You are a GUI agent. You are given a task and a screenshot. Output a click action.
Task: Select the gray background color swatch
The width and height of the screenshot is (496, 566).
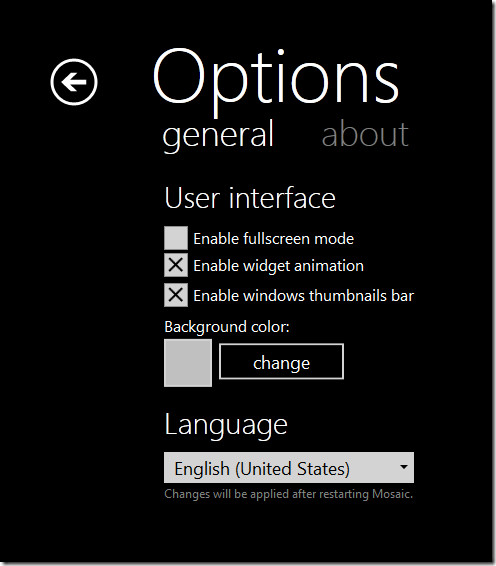[188, 363]
